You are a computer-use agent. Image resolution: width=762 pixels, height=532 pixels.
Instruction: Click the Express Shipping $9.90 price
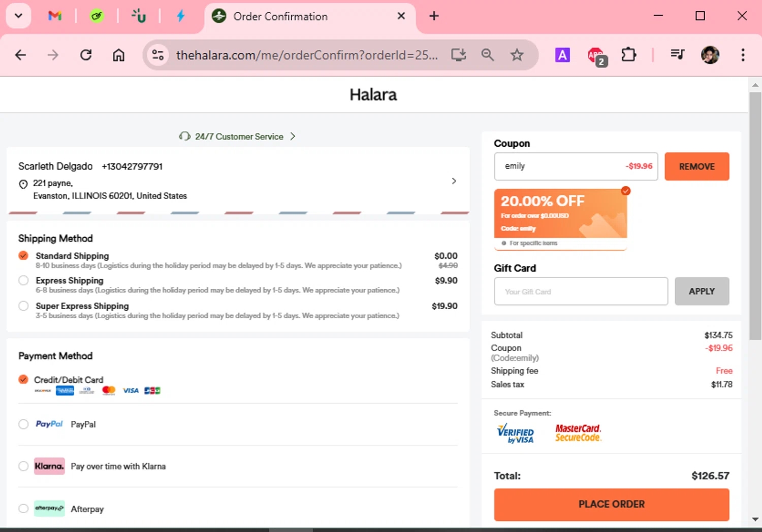[x=446, y=280]
